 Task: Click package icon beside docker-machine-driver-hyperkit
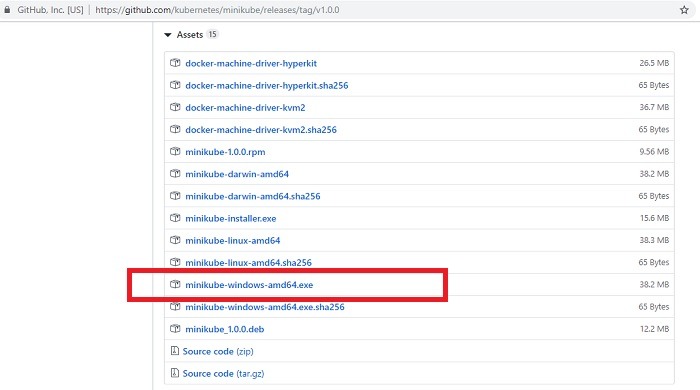click(175, 63)
